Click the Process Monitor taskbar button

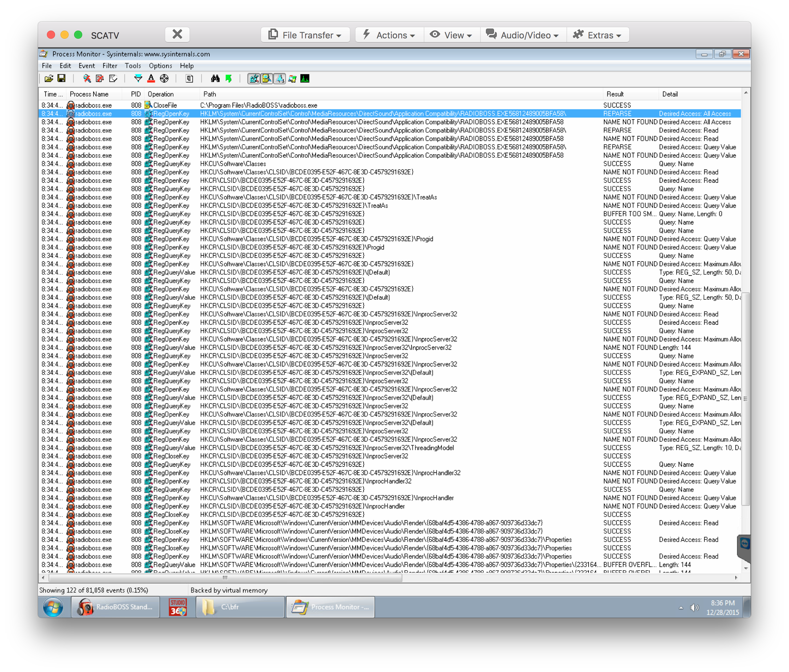(x=331, y=607)
